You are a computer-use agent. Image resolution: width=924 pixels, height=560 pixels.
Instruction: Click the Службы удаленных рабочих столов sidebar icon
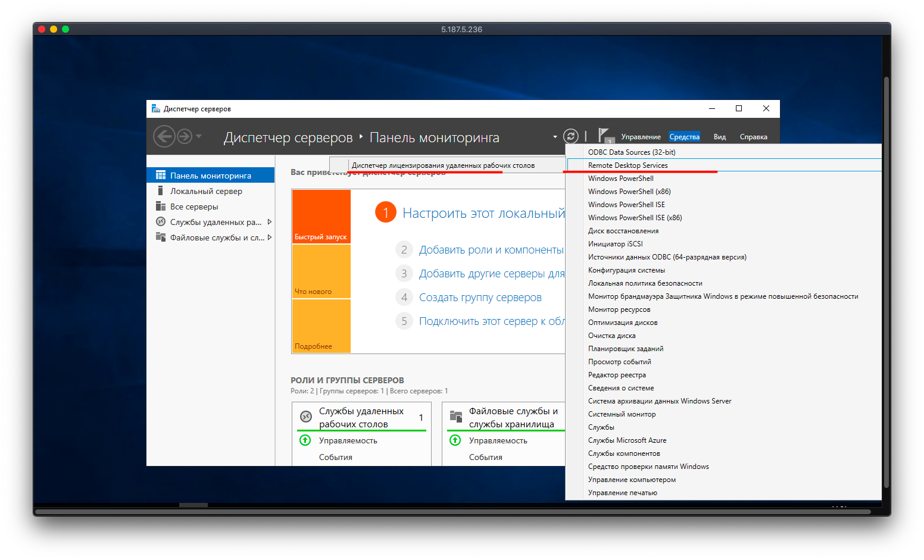coord(161,221)
